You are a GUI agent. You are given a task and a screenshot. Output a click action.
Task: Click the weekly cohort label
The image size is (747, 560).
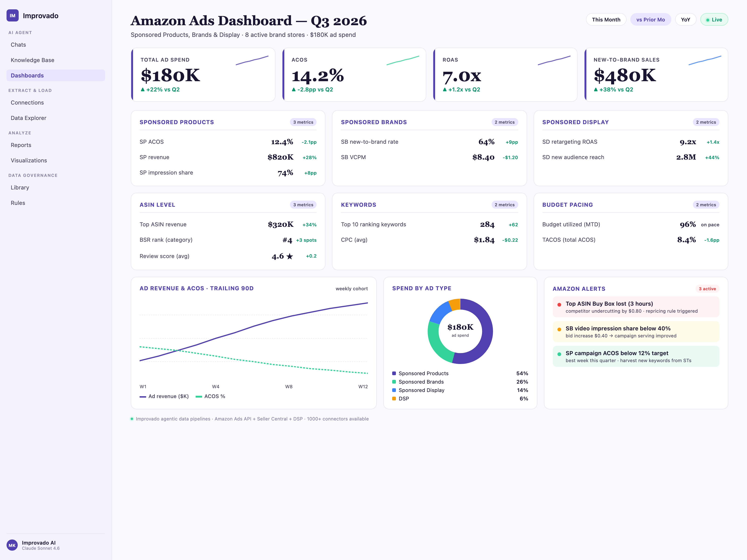pos(352,289)
